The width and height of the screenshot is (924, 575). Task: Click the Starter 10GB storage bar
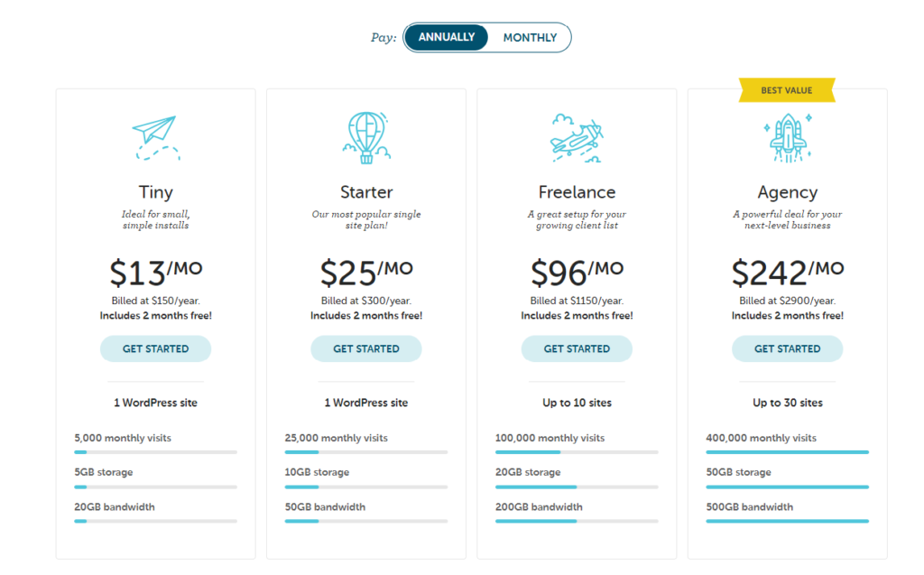(366, 487)
